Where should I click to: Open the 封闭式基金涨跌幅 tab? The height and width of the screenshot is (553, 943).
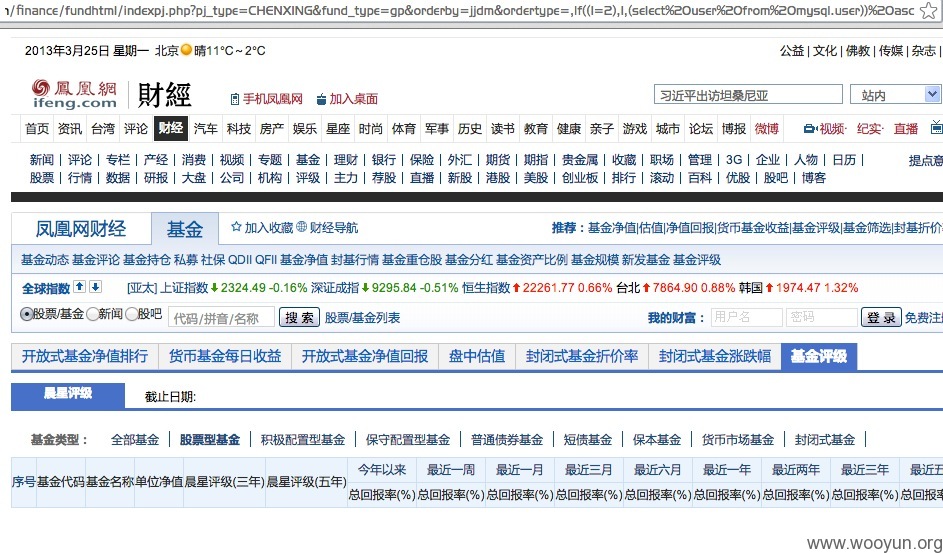715,356
